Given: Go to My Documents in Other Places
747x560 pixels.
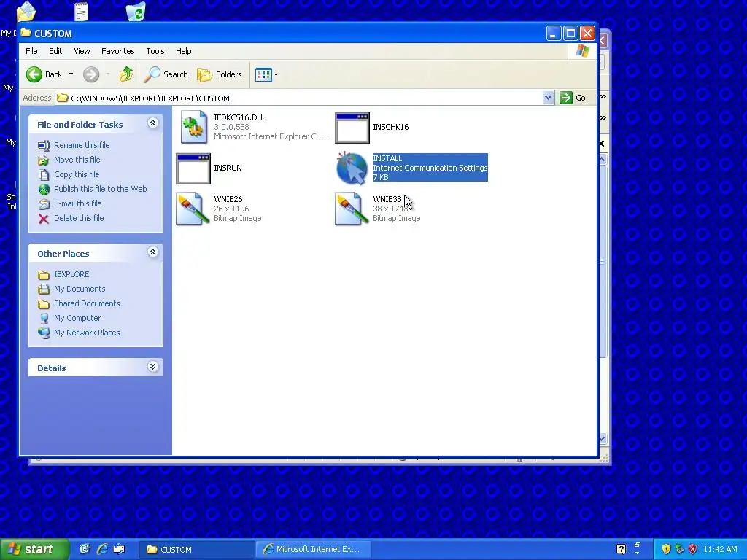Looking at the screenshot, I should 80,289.
